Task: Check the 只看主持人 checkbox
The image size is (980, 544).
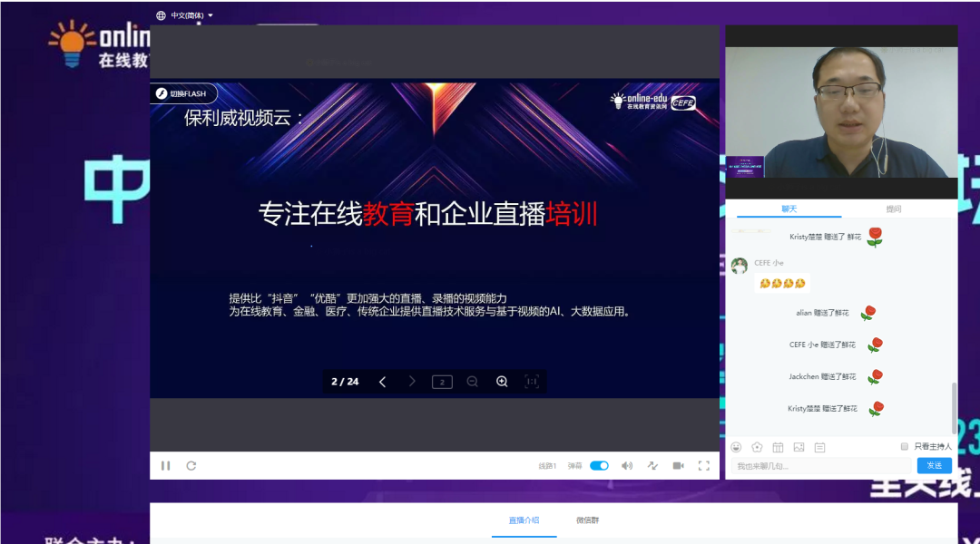Action: coord(904,446)
